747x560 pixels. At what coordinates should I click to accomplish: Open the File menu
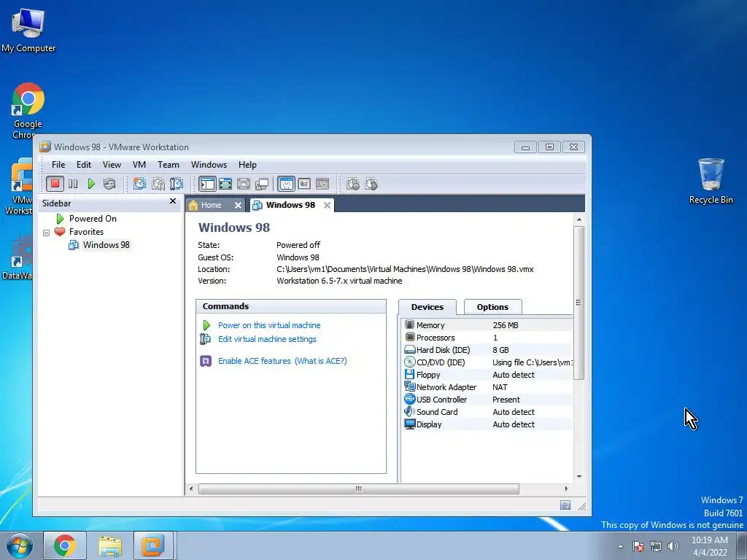coord(58,165)
